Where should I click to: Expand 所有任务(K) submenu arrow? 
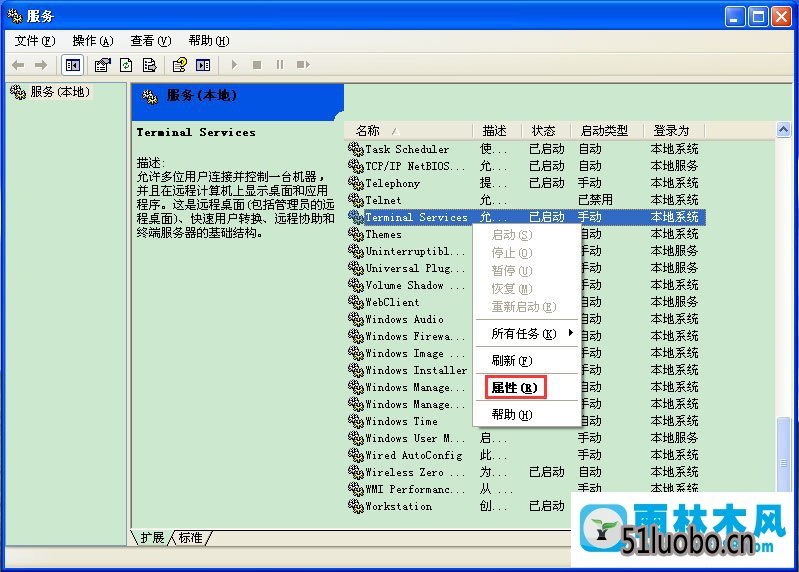tap(571, 333)
